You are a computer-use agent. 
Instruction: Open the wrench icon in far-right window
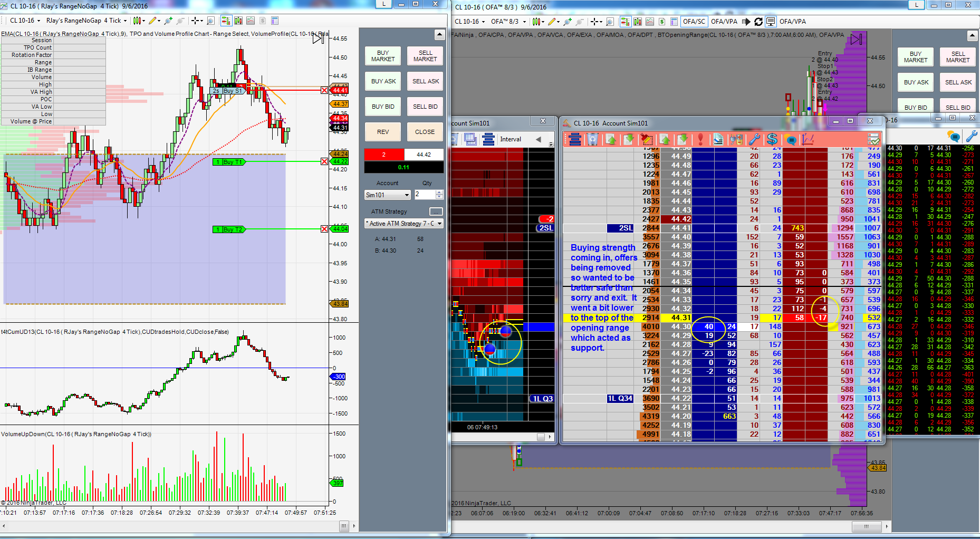pos(972,137)
